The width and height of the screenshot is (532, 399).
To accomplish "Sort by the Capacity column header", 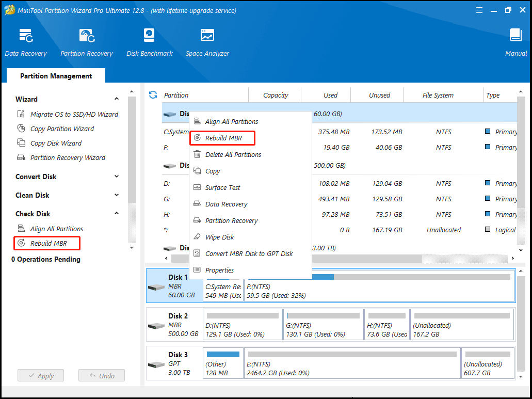I will (275, 95).
